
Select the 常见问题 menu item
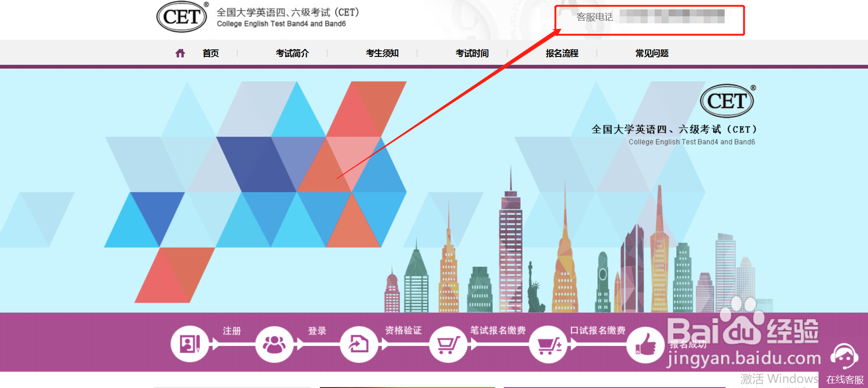652,53
